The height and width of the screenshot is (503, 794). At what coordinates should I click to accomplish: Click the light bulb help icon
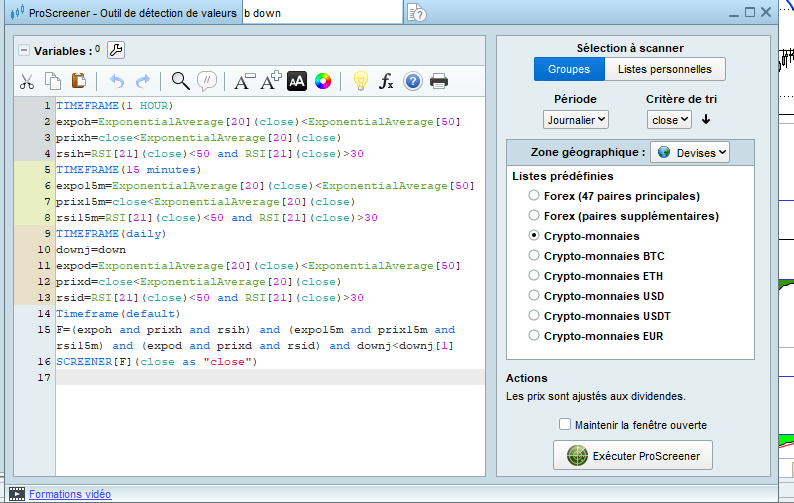361,81
